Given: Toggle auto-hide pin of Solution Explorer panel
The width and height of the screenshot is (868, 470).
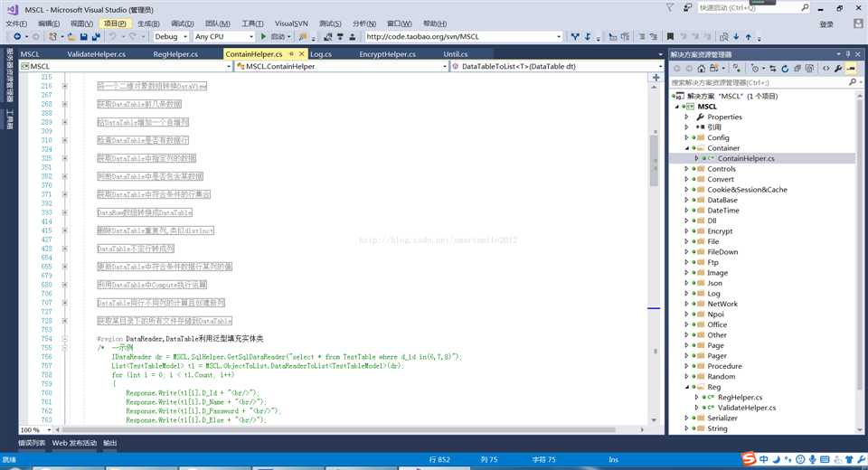Looking at the screenshot, I should coord(848,54).
